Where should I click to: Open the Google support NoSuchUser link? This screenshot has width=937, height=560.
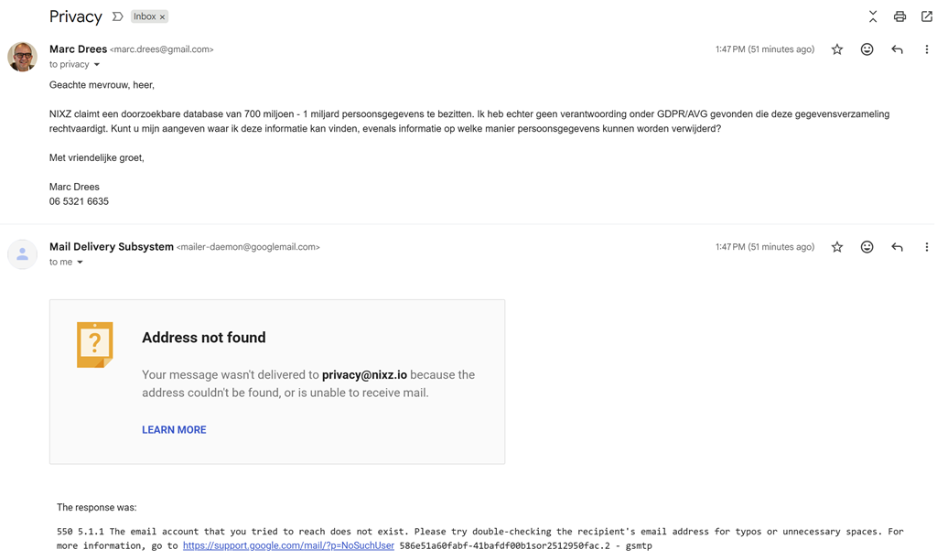(288, 545)
